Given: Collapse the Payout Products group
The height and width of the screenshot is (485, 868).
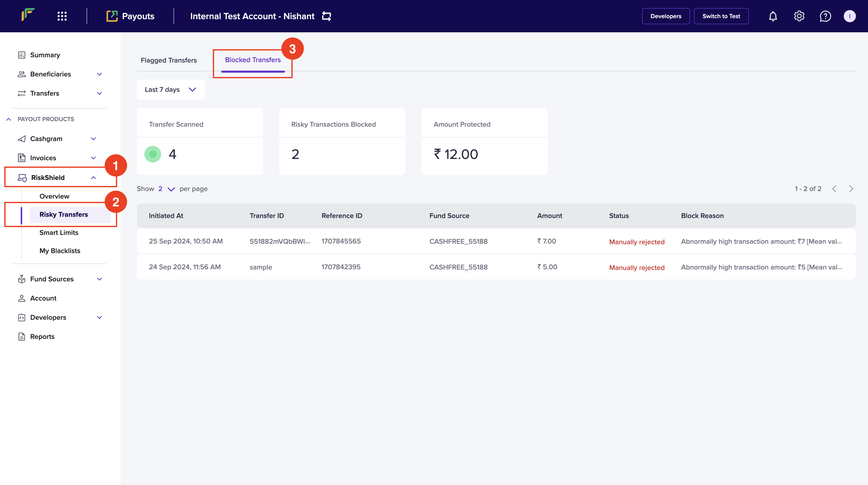Looking at the screenshot, I should 9,119.
